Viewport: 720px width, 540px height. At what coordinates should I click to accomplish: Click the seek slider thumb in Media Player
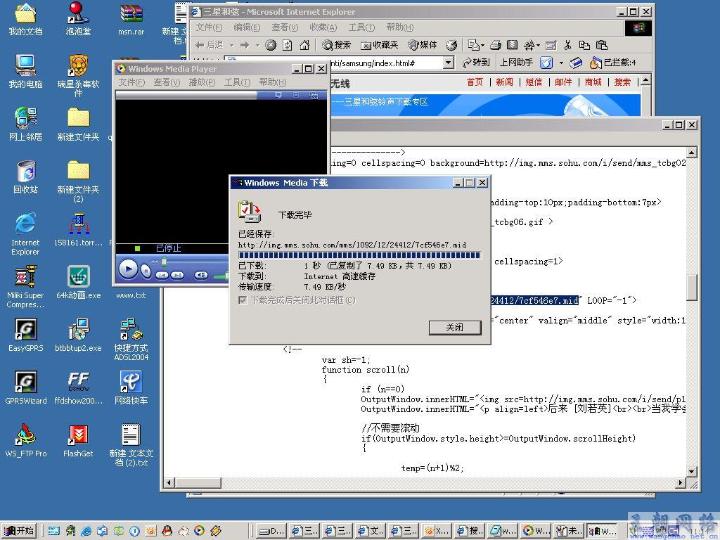point(164,261)
